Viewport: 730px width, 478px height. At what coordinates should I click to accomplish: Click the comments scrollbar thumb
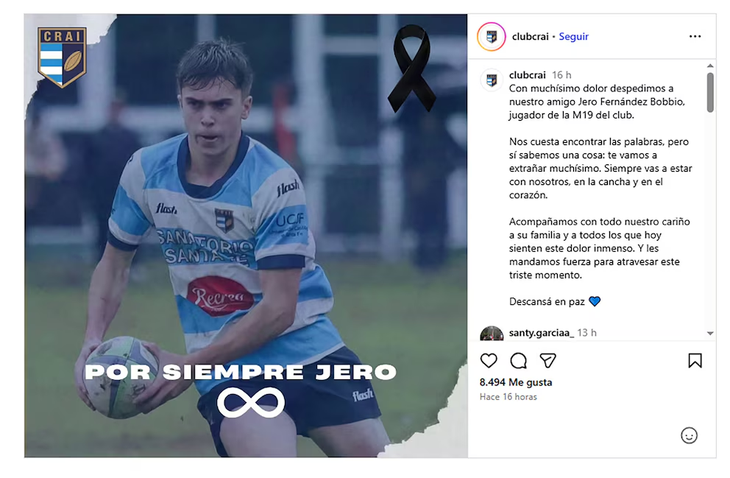click(710, 92)
